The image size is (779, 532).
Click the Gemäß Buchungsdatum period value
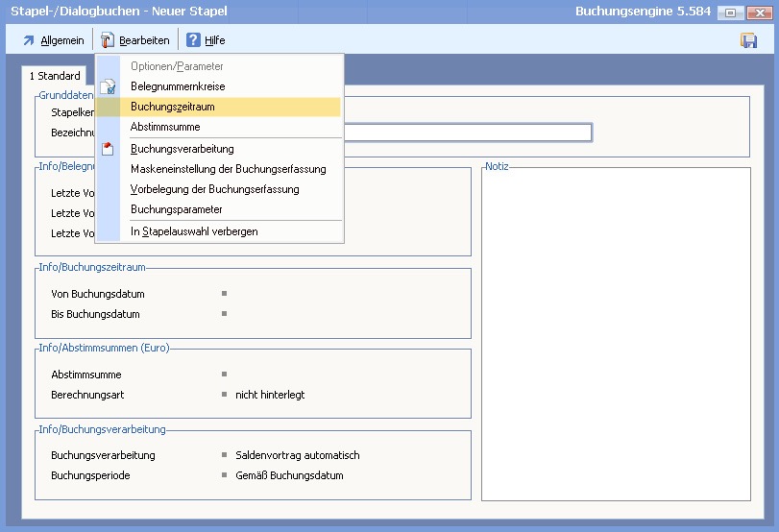coord(288,475)
